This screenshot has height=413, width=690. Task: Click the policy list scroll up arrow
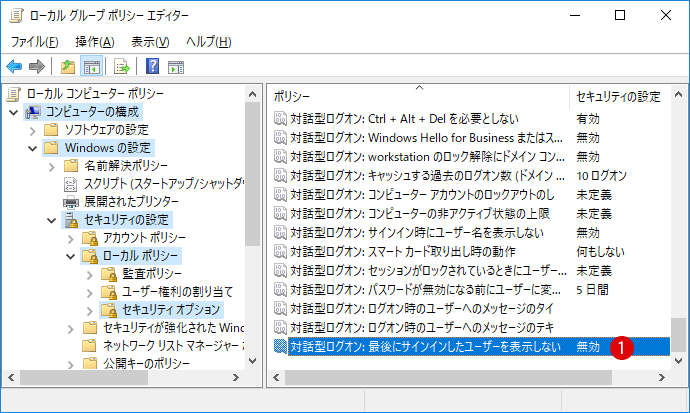point(679,94)
